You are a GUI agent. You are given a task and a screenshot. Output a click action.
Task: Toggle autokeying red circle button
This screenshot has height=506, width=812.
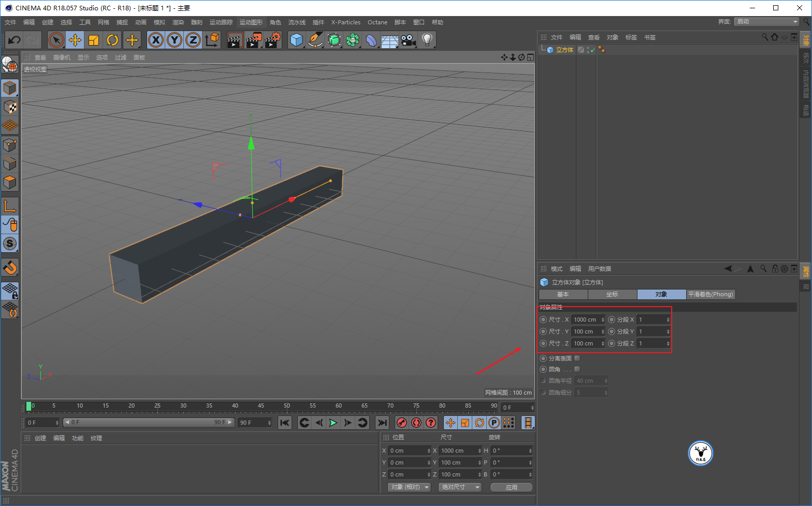416,423
